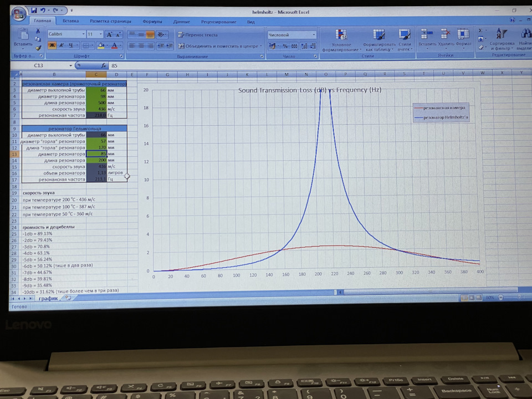Open Форматировать как таблицу gallery
The height and width of the screenshot is (399, 532).
pos(379,40)
